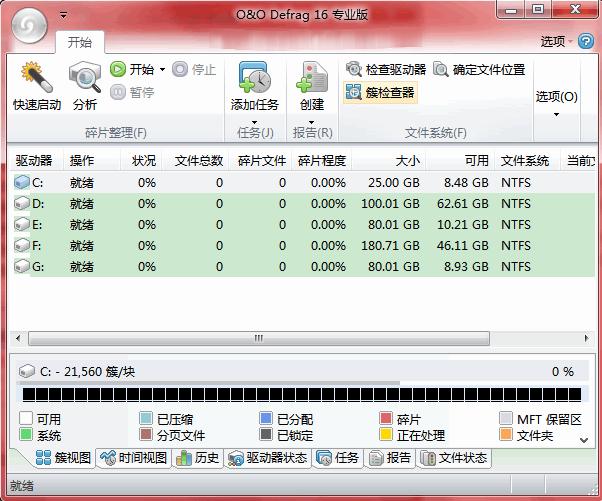Select the D: drive row icon
This screenshot has height=501, width=602.
22,203
